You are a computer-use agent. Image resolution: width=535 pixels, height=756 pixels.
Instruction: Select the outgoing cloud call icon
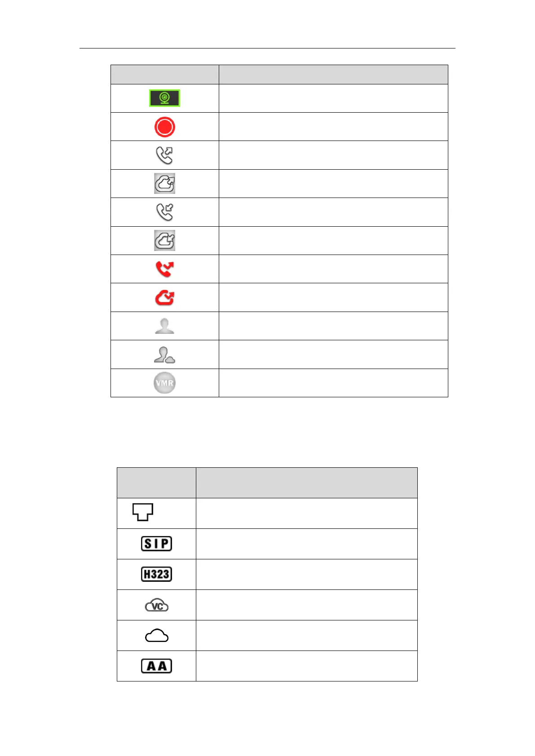coord(164,184)
